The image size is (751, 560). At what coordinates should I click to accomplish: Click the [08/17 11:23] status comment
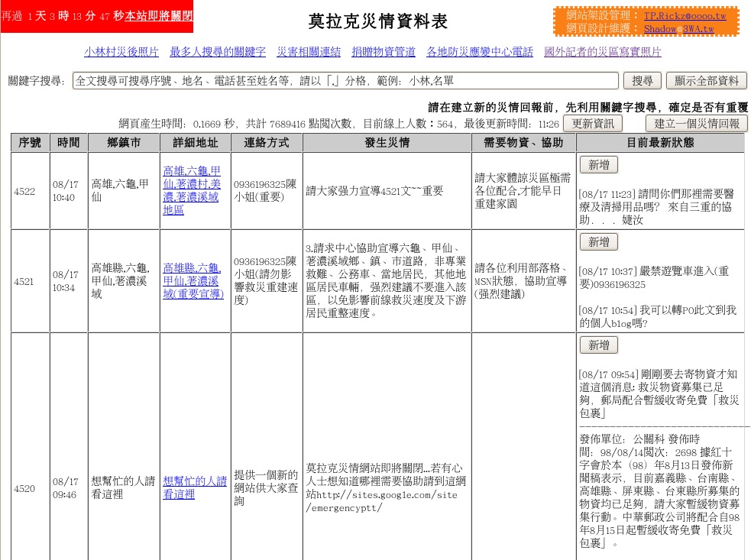point(656,207)
